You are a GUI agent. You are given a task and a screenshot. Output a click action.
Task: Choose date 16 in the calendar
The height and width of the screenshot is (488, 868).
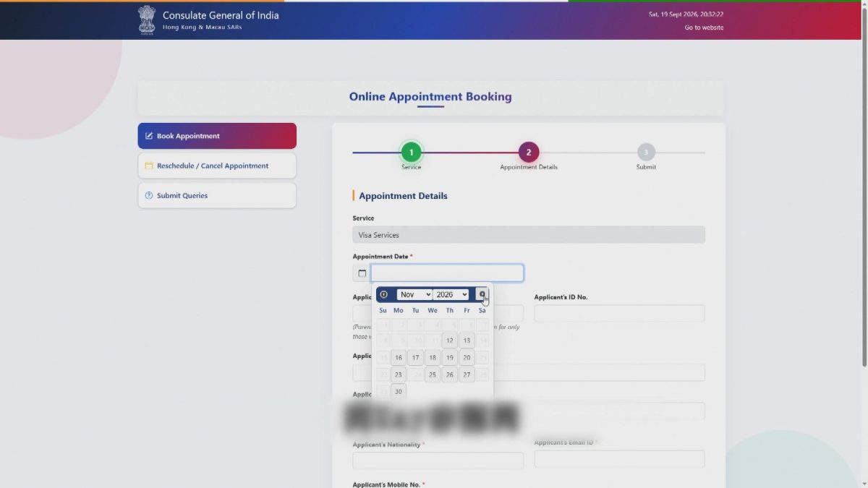pos(398,358)
